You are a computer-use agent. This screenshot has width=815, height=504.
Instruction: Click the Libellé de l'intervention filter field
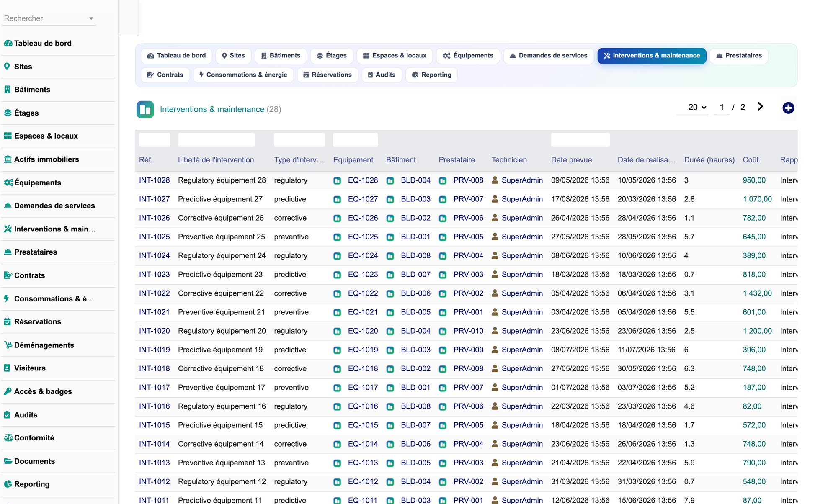click(x=216, y=140)
